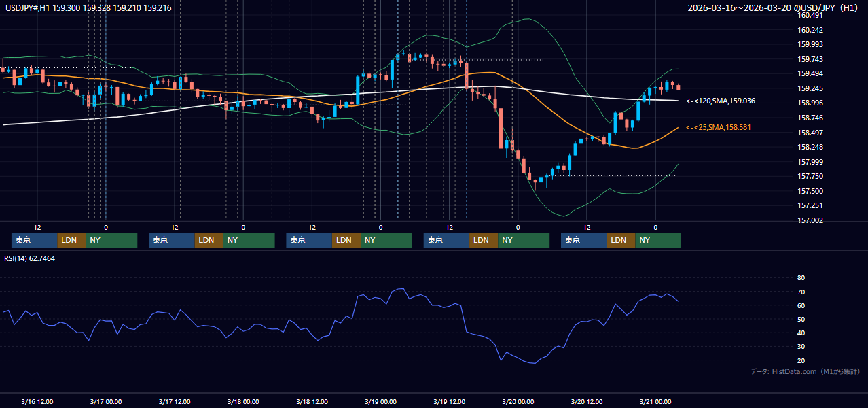This screenshot has height=408, width=868.
Task: Click the 158.746 price axis label
Action: coord(810,118)
